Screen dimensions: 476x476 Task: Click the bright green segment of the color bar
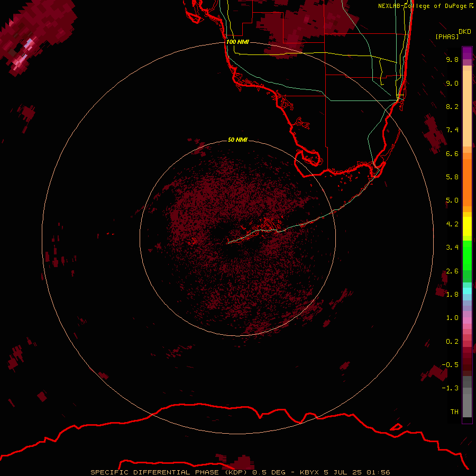[x=467, y=255]
